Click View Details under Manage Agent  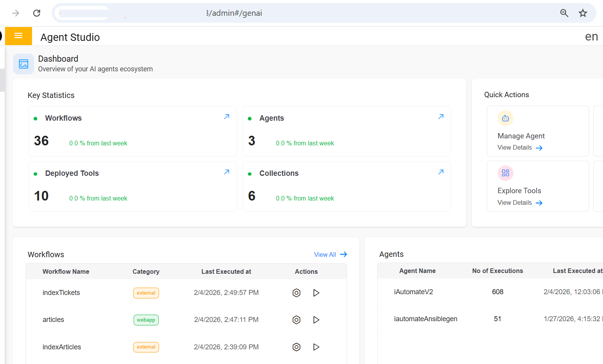pos(520,148)
